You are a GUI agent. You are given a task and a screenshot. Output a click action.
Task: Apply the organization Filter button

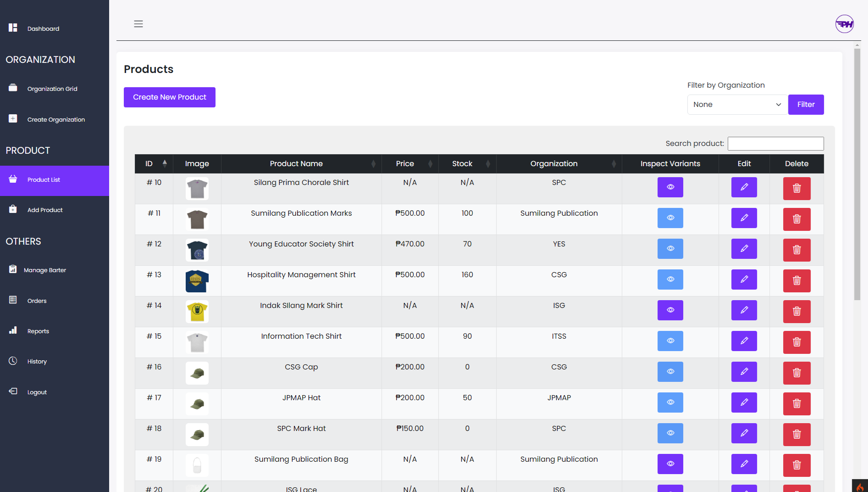(x=806, y=105)
